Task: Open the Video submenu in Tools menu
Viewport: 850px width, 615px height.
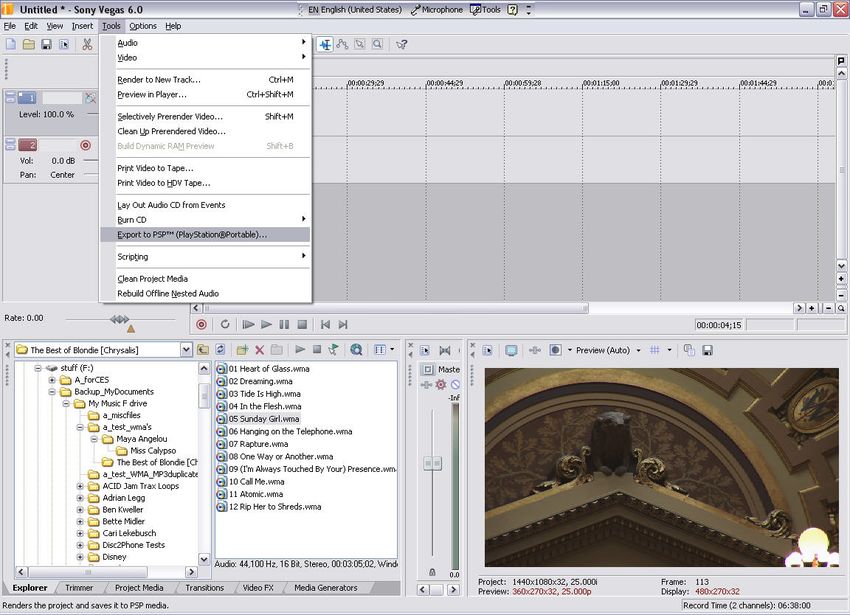Action: click(x=205, y=57)
